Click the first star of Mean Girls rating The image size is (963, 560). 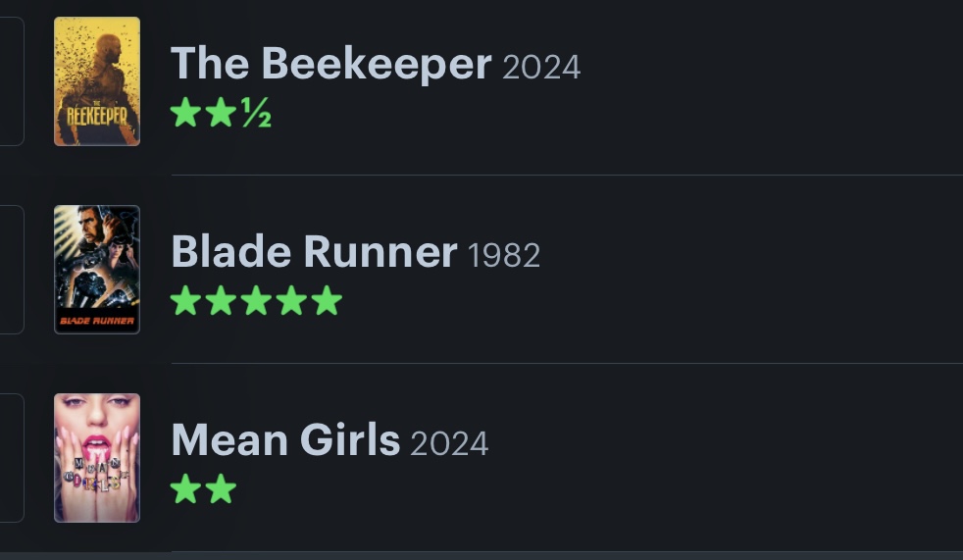pyautogui.click(x=185, y=488)
